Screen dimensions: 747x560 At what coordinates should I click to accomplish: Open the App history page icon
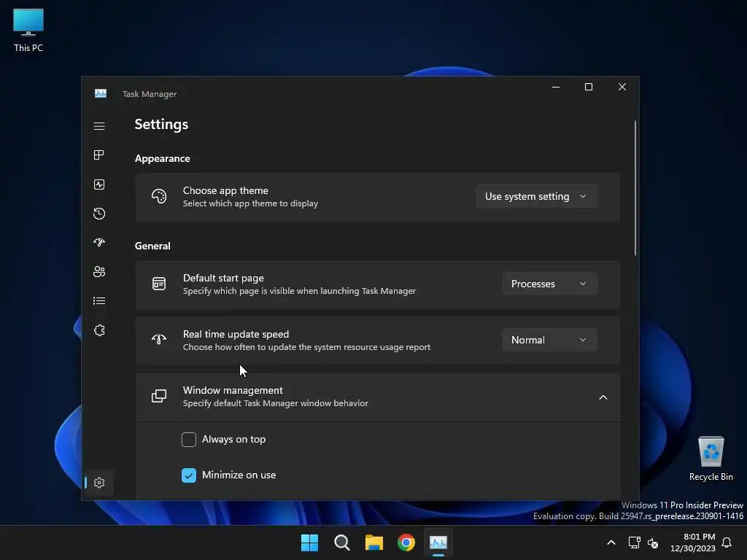click(x=99, y=214)
